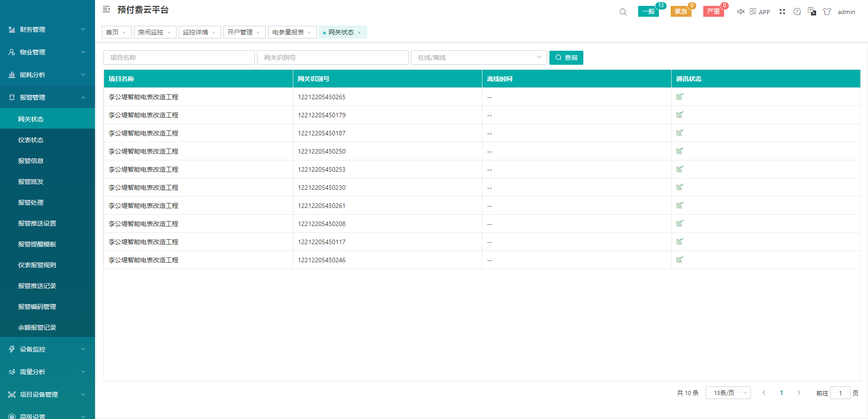Click signal icon for gateway 12212205450246
The height and width of the screenshot is (419, 868).
tap(679, 260)
